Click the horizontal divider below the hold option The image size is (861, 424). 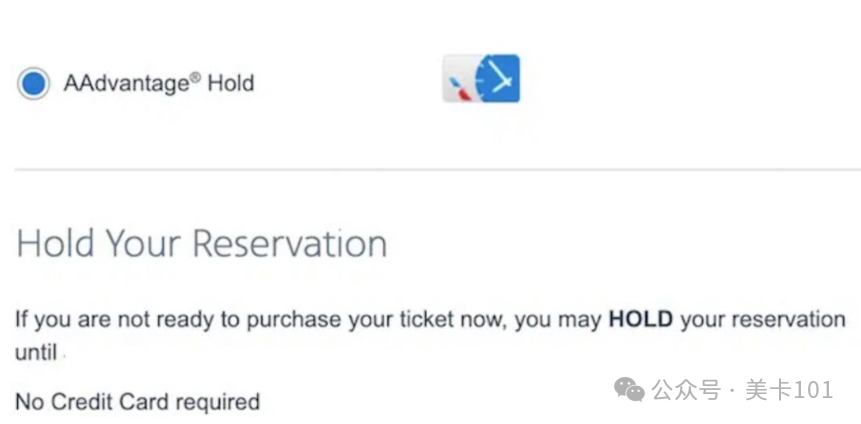[438, 170]
